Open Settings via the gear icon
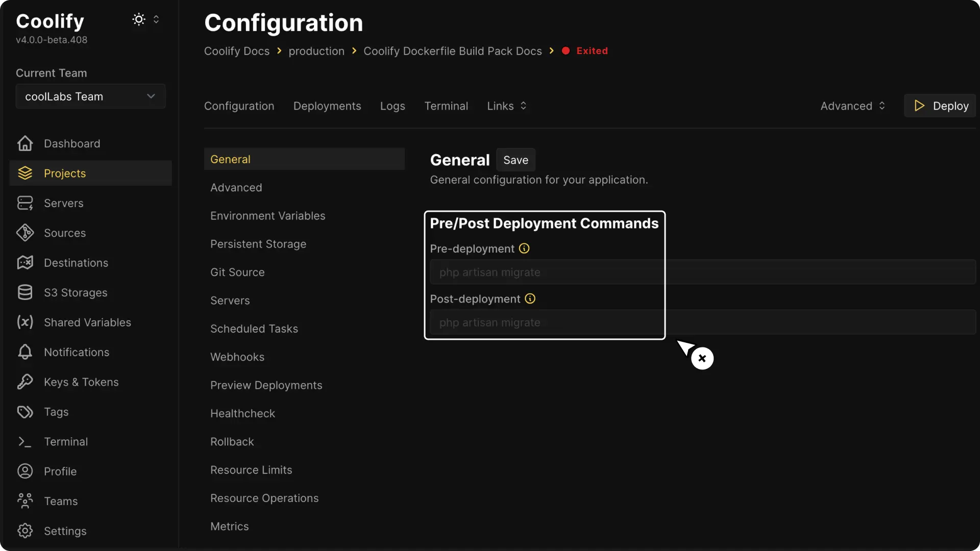 24,531
